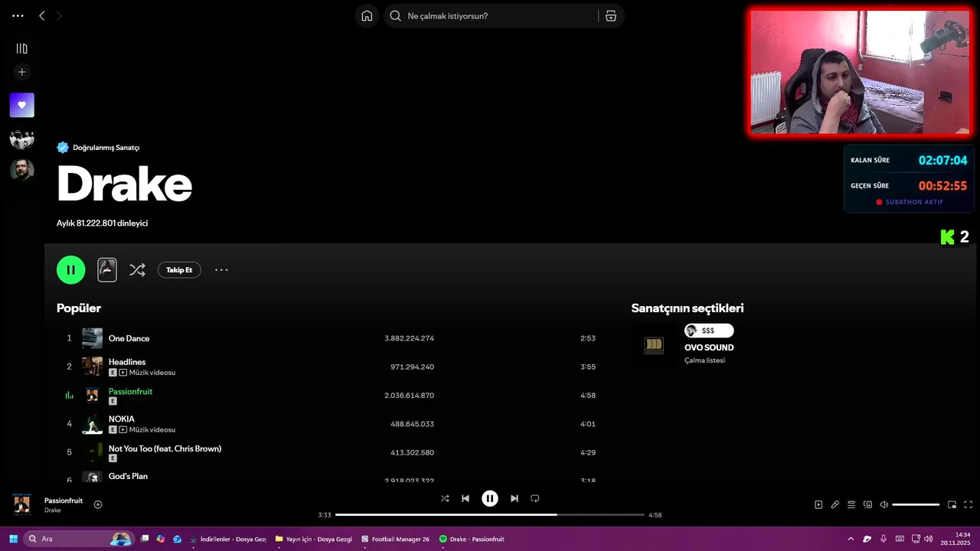
Task: Pause playback in the bottom player
Action: click(490, 498)
